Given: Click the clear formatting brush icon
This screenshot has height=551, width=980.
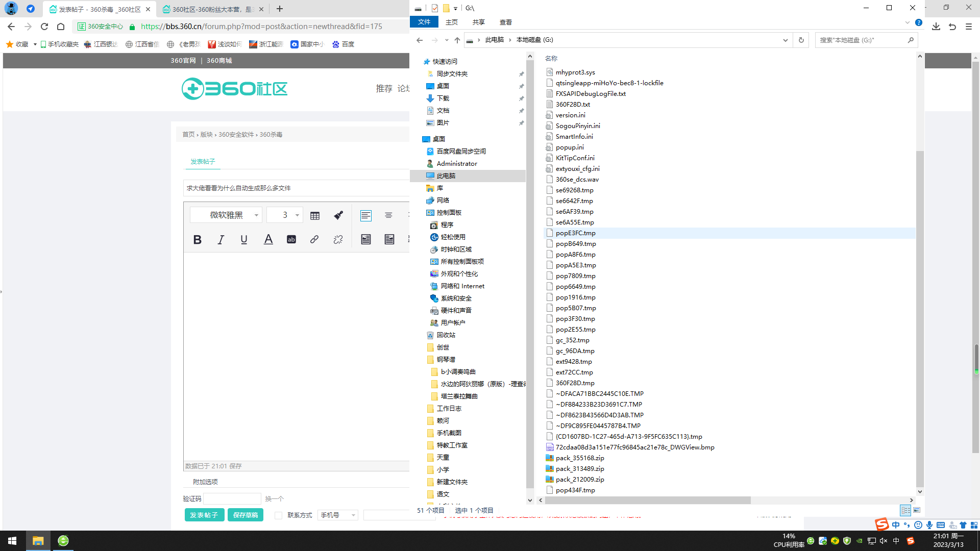Looking at the screenshot, I should tap(338, 216).
